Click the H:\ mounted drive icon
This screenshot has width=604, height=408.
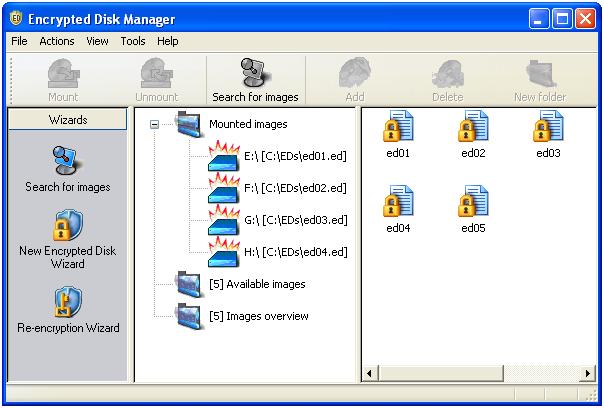(224, 252)
